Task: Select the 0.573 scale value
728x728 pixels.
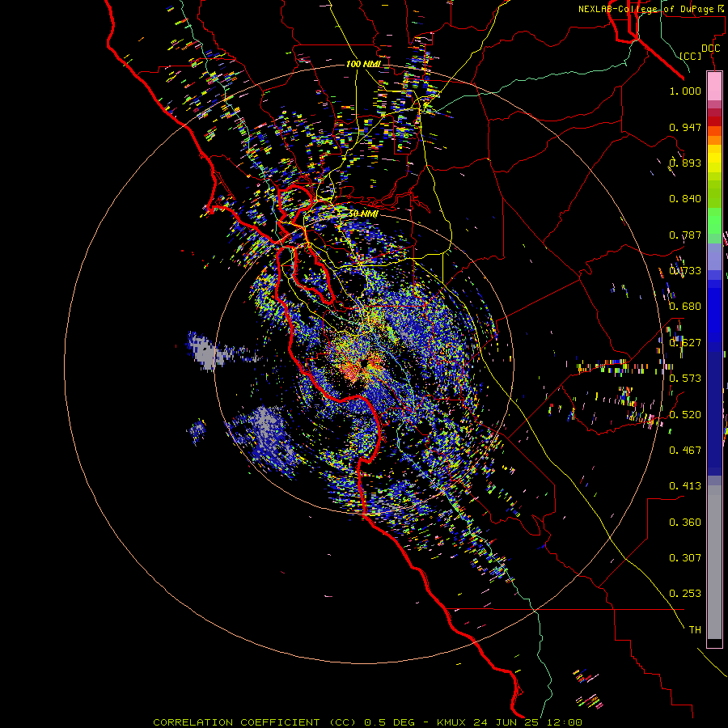Action: tap(685, 379)
